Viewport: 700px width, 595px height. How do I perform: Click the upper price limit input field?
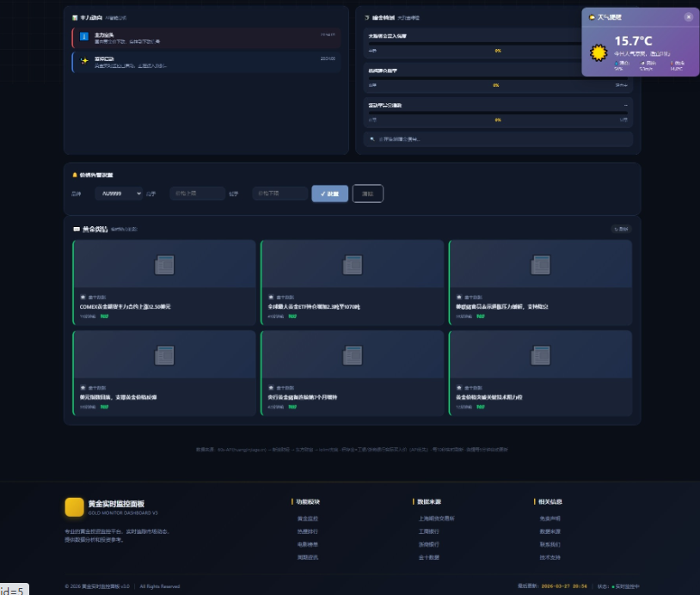coord(197,194)
